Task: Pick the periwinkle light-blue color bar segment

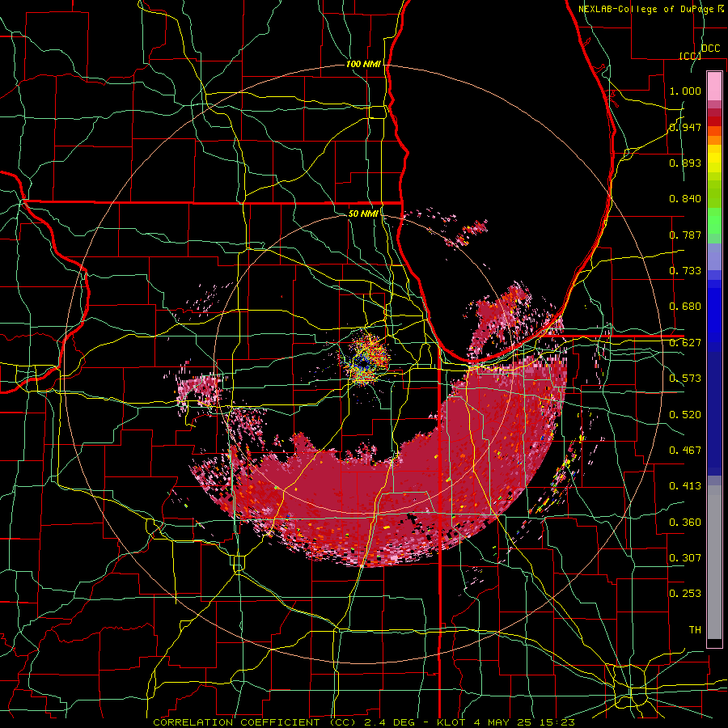Action: (x=714, y=256)
